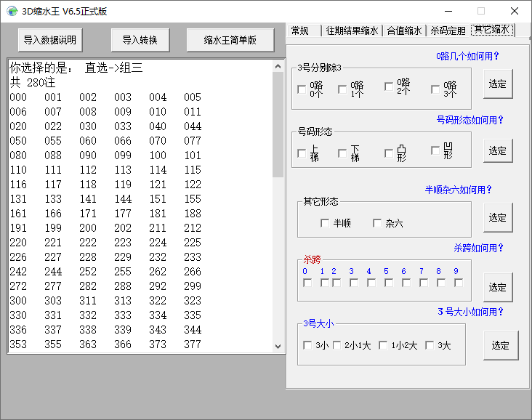Check the 0路0个 checkbox
532x420 pixels.
(x=302, y=89)
